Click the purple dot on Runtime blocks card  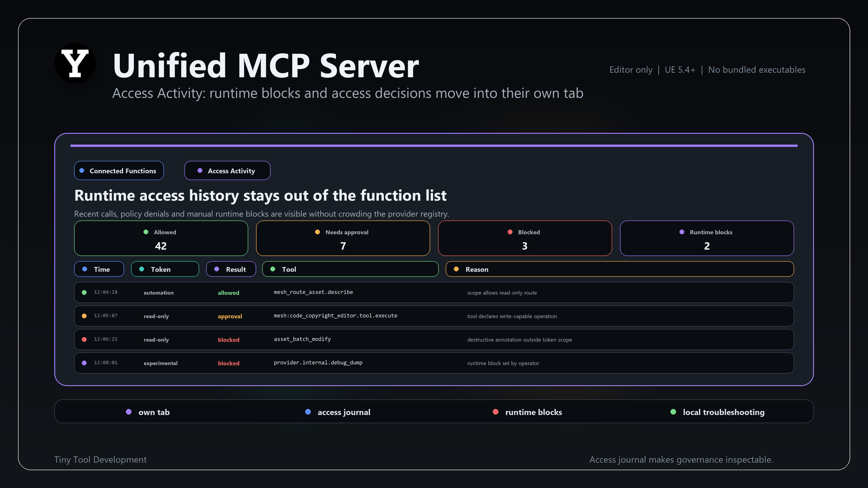point(682,232)
